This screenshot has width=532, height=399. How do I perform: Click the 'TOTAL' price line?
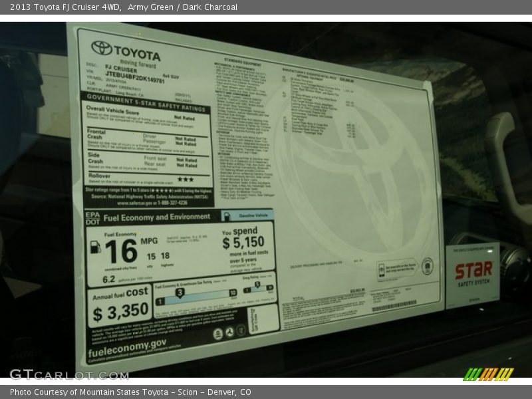299,299
